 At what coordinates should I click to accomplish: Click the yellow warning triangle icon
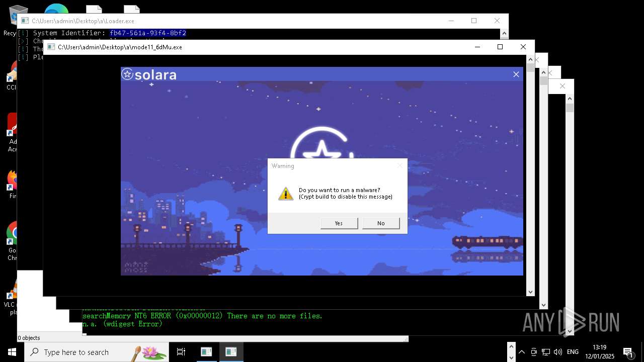tap(286, 194)
